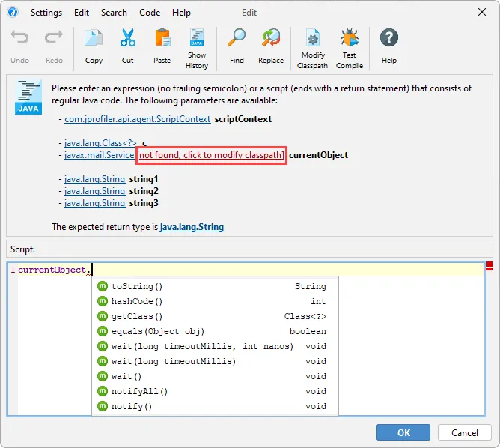Click line number 1 in script gutter
Image resolution: width=500 pixels, height=448 pixels.
coord(13,270)
